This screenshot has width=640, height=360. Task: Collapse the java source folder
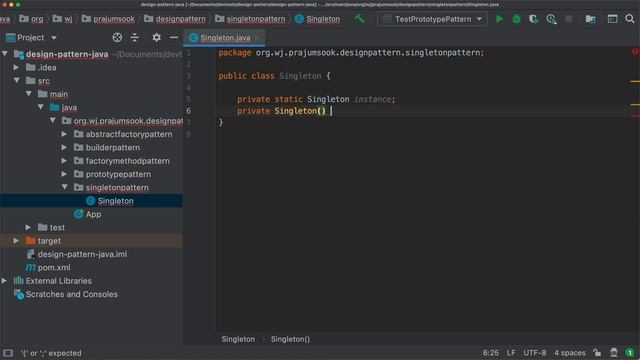tap(41, 107)
